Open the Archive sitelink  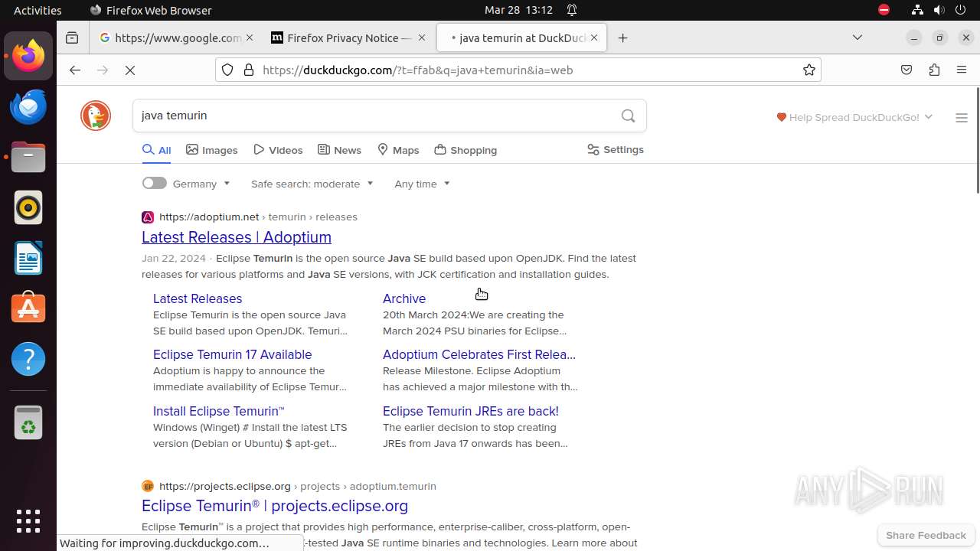click(404, 298)
